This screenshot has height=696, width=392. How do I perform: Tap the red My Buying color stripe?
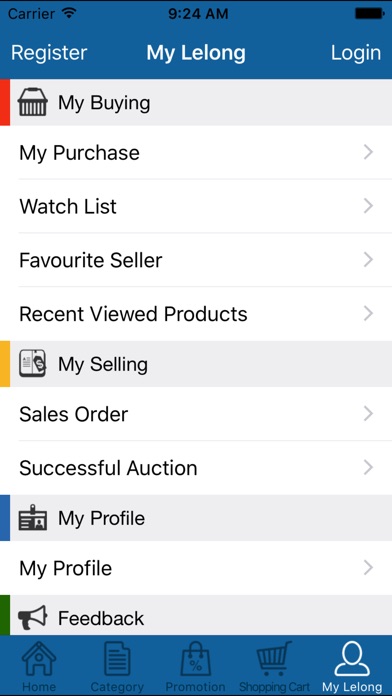coord(5,103)
